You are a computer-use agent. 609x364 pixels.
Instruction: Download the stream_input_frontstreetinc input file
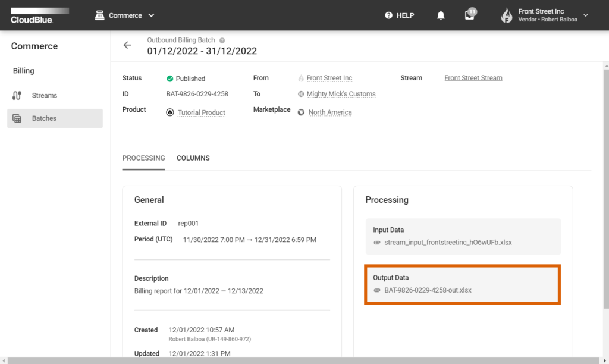coord(448,243)
